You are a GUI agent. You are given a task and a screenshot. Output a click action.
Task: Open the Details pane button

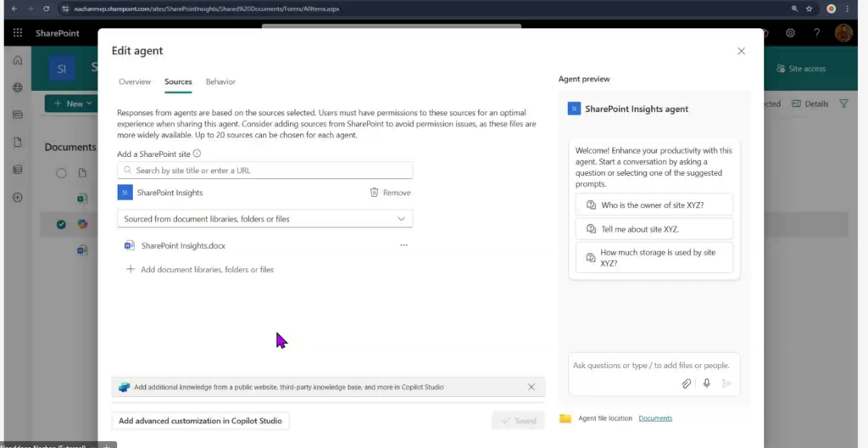click(810, 104)
